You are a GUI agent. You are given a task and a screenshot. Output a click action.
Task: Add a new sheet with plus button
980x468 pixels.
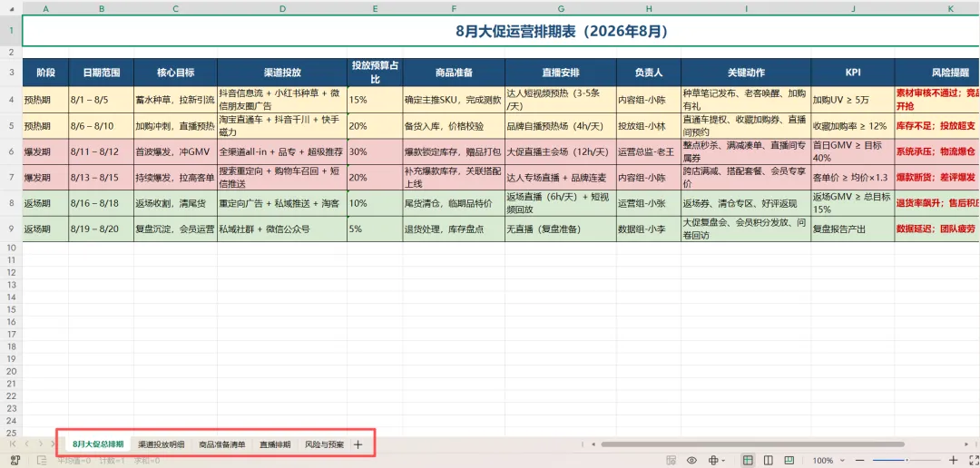coord(358,445)
